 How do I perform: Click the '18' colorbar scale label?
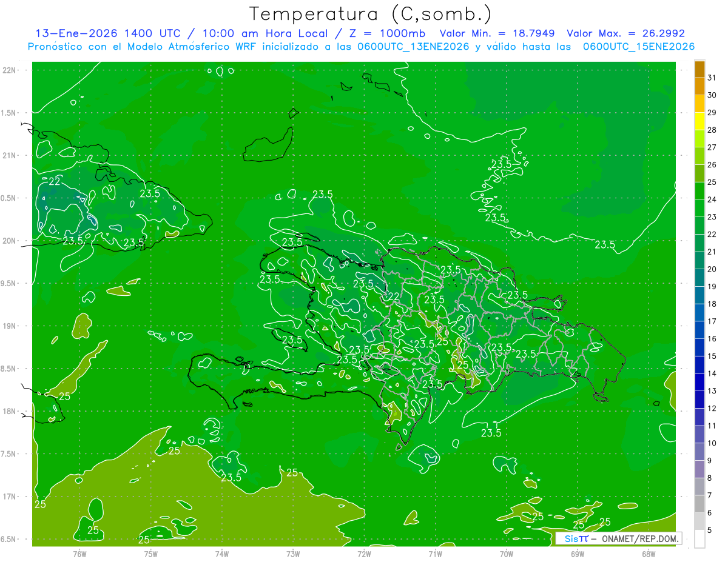(712, 304)
